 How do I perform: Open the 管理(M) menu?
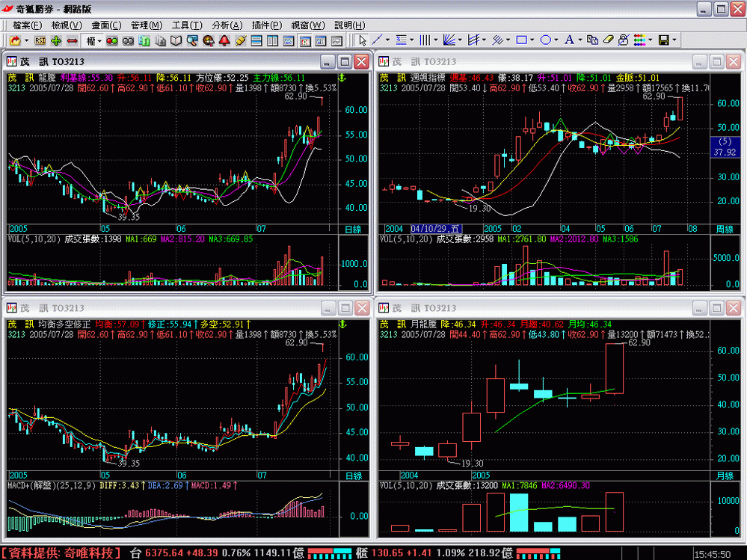click(147, 25)
